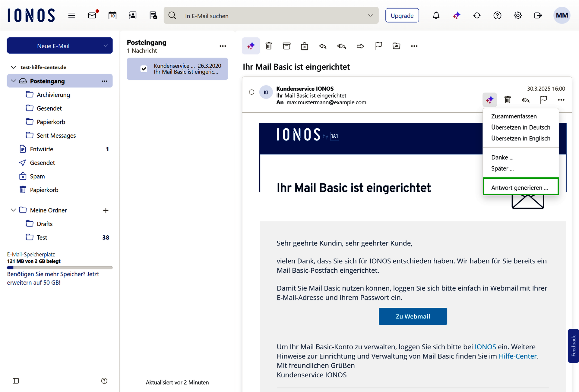Choose Übersetzen in Englisch

pyautogui.click(x=520, y=138)
